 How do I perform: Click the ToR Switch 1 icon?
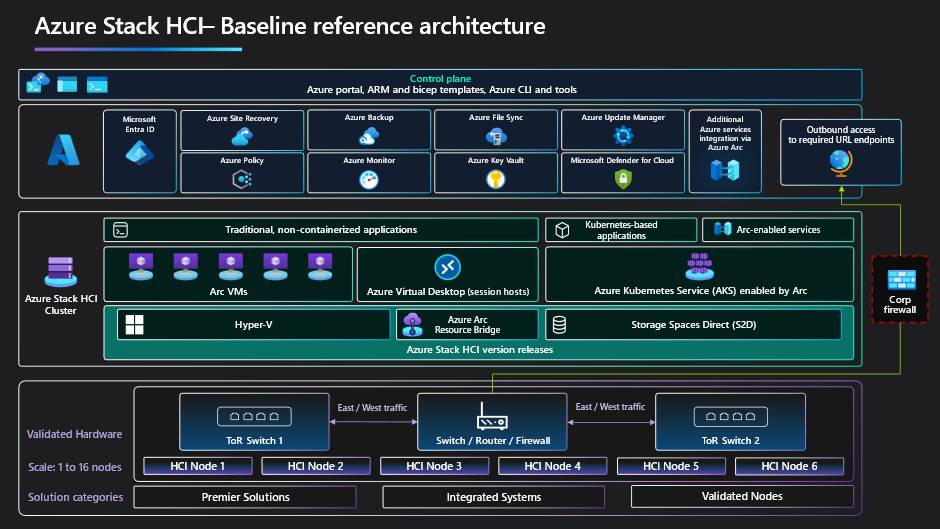tap(254, 416)
